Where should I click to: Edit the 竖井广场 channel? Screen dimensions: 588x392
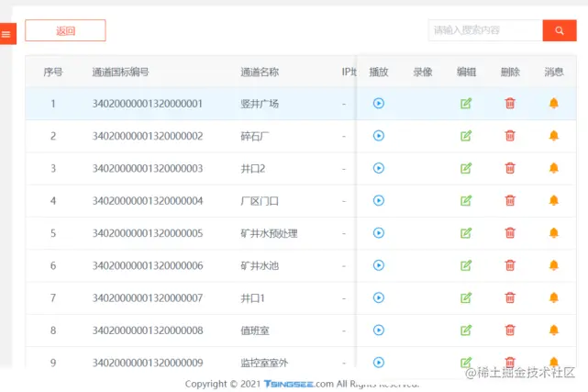tap(466, 103)
